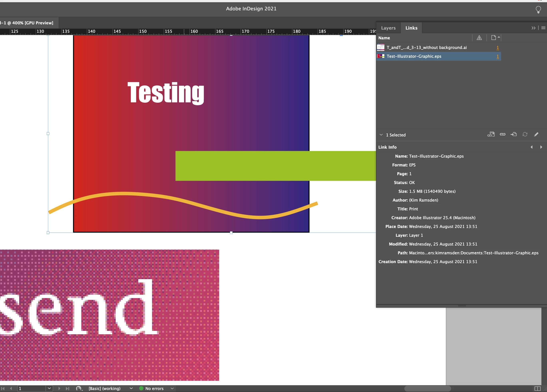This screenshot has width=547, height=392.
Task: Open the page number dropdown
Action: click(x=49, y=388)
